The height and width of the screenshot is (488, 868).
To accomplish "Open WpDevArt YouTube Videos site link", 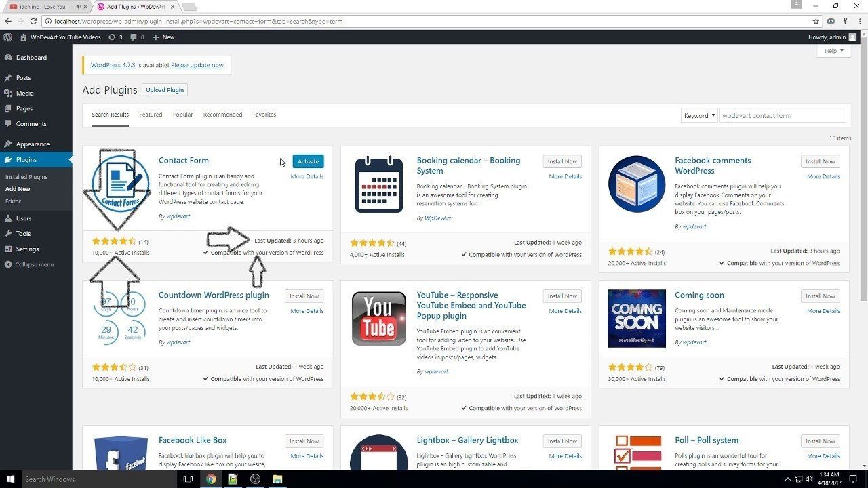I will pos(60,37).
